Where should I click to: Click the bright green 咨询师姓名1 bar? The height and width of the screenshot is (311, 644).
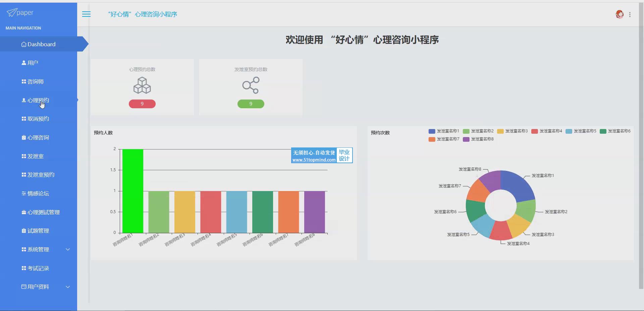tap(132, 191)
